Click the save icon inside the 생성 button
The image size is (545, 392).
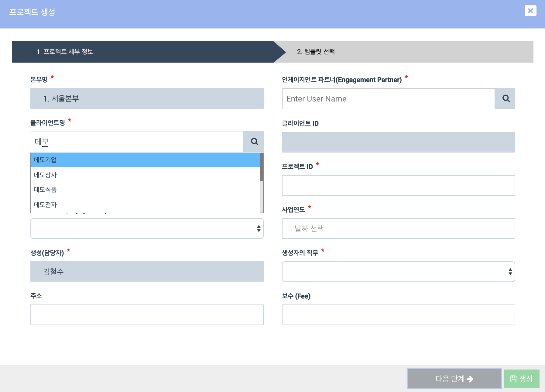click(513, 378)
